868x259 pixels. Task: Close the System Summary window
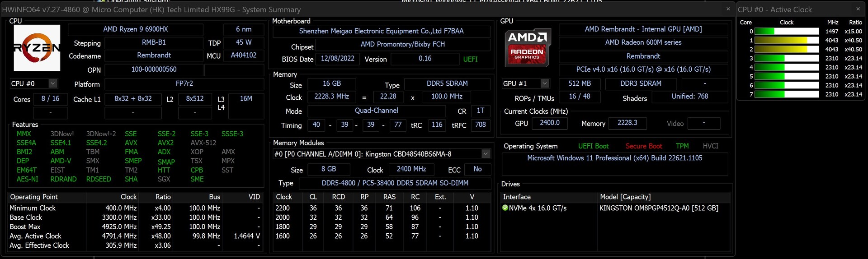pyautogui.click(x=728, y=9)
